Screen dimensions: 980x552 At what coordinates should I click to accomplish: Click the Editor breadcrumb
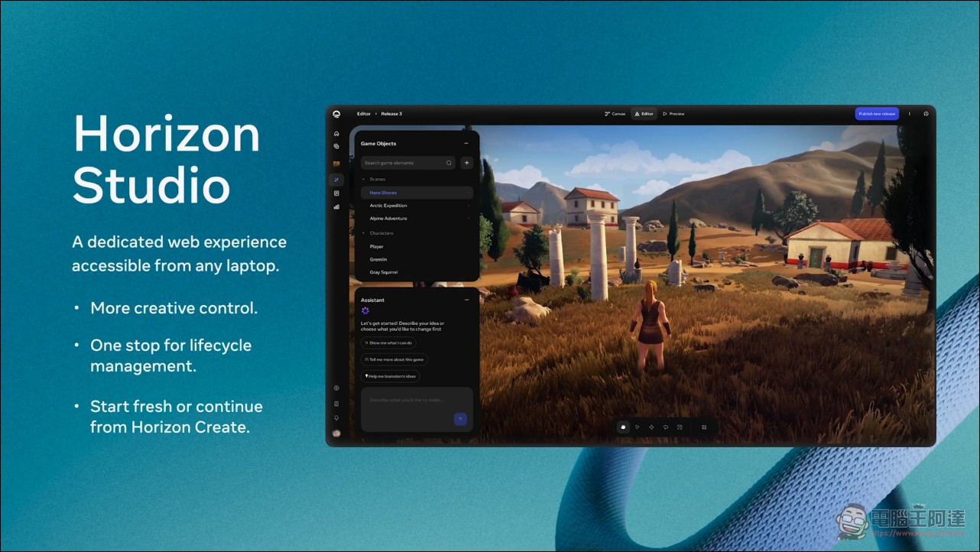pos(364,114)
